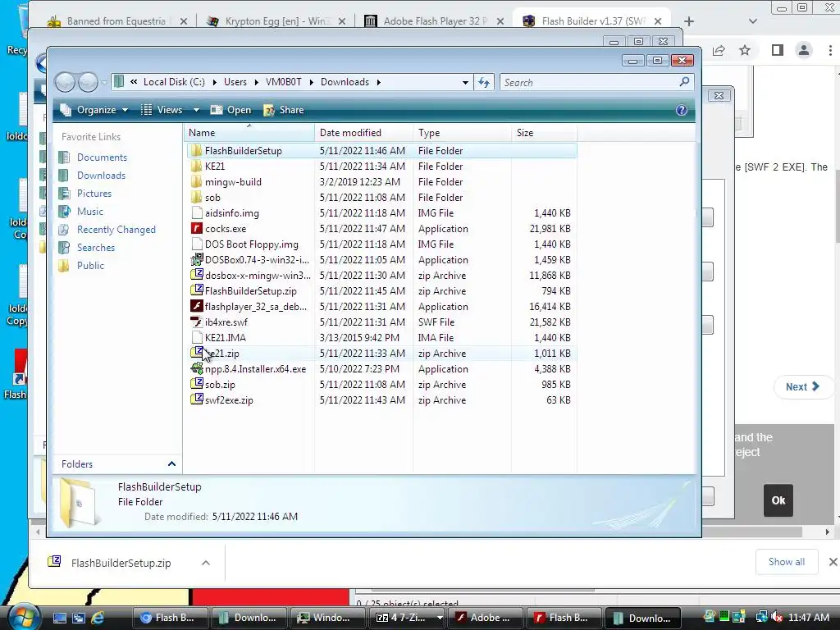Viewport: 840px width, 630px height.
Task: Click the Open toolbar button
Action: click(231, 110)
